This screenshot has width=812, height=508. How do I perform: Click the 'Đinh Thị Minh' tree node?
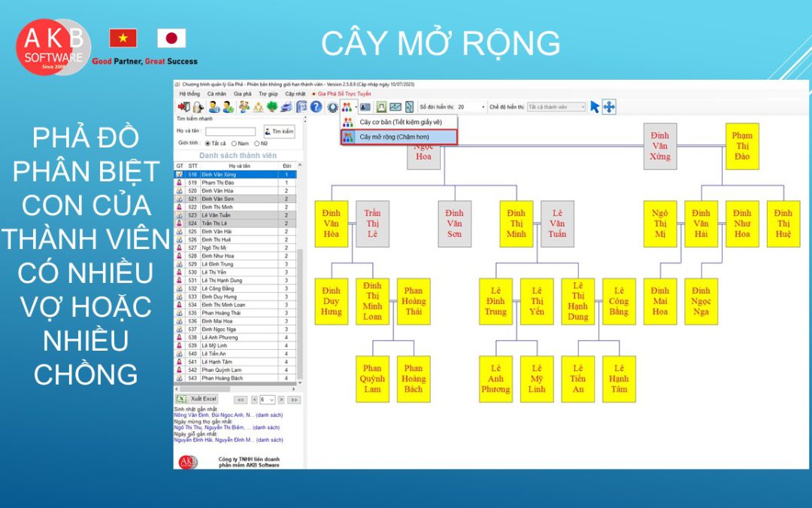point(517,224)
